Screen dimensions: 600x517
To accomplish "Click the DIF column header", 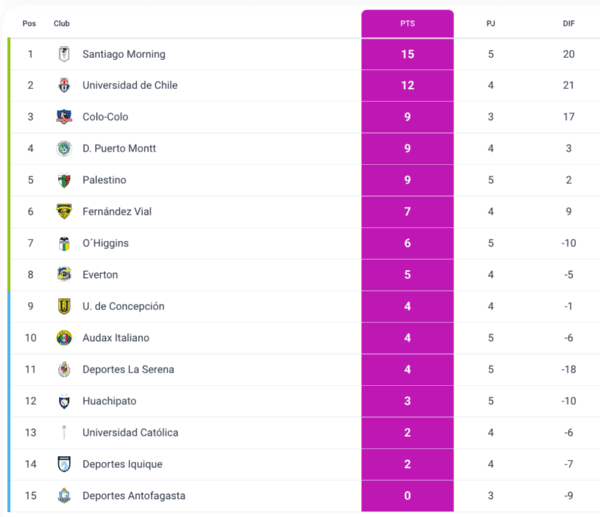I will [568, 23].
